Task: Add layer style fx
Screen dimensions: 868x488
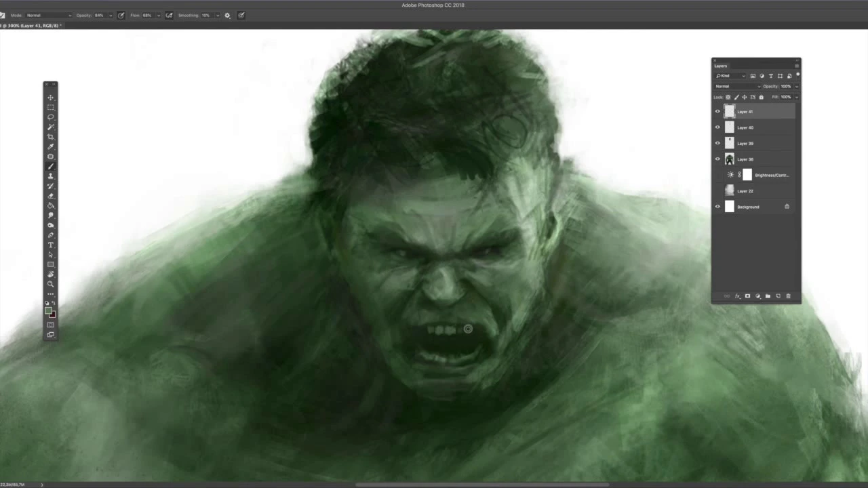Action: tap(737, 296)
